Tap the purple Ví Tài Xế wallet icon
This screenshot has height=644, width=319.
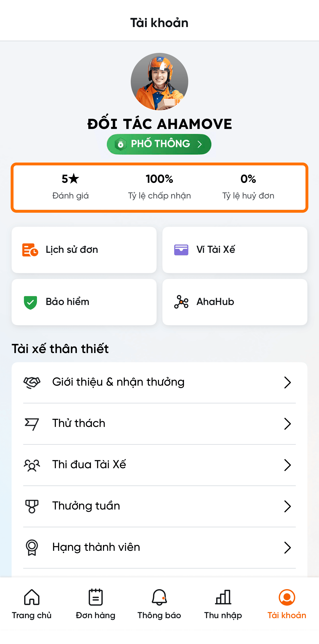coord(181,250)
